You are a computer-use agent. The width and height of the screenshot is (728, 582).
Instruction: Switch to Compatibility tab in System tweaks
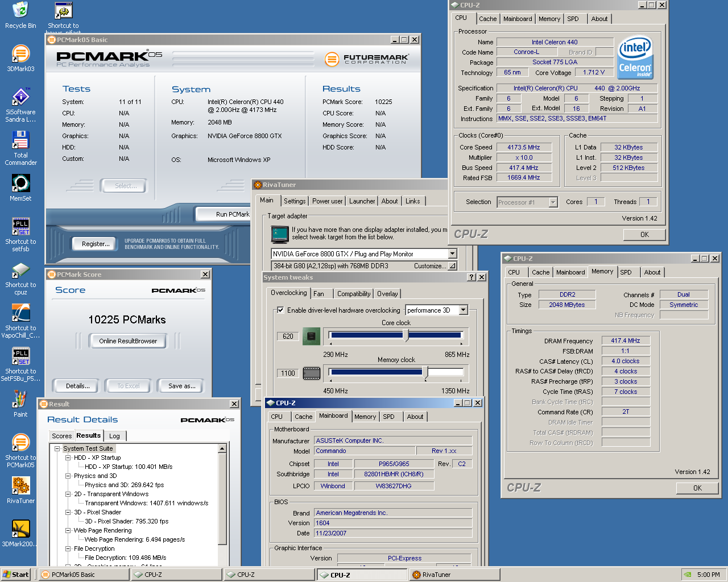(354, 294)
